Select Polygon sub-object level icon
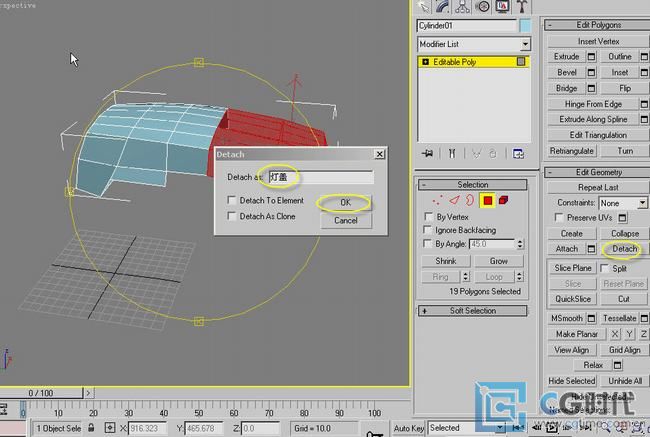The image size is (650, 437). pos(488,201)
